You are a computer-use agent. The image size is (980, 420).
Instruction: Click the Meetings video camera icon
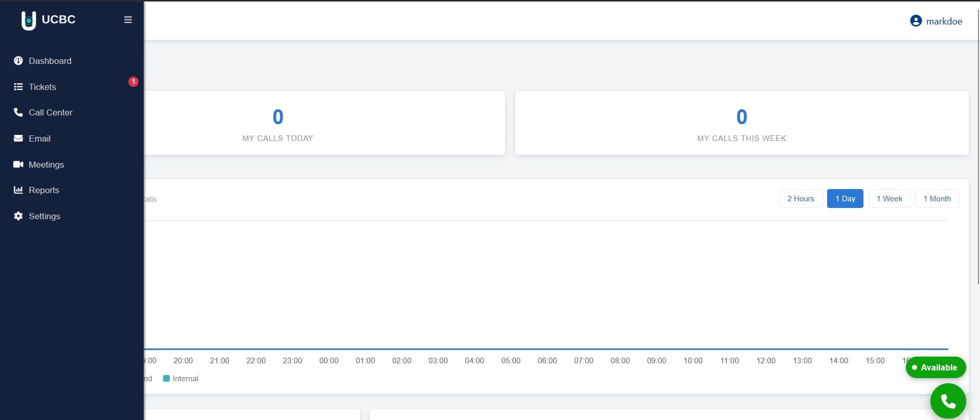(18, 165)
